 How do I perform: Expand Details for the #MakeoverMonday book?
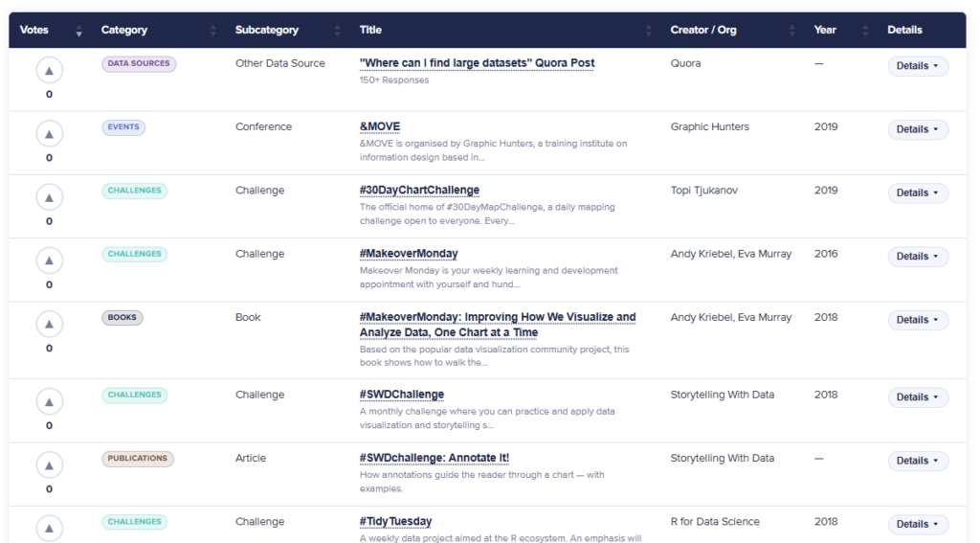point(918,320)
